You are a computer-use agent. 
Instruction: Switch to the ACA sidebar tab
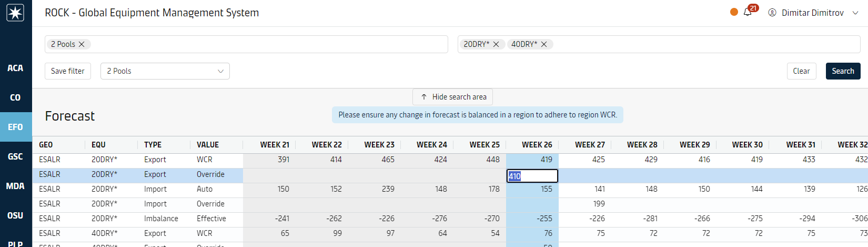pos(15,68)
